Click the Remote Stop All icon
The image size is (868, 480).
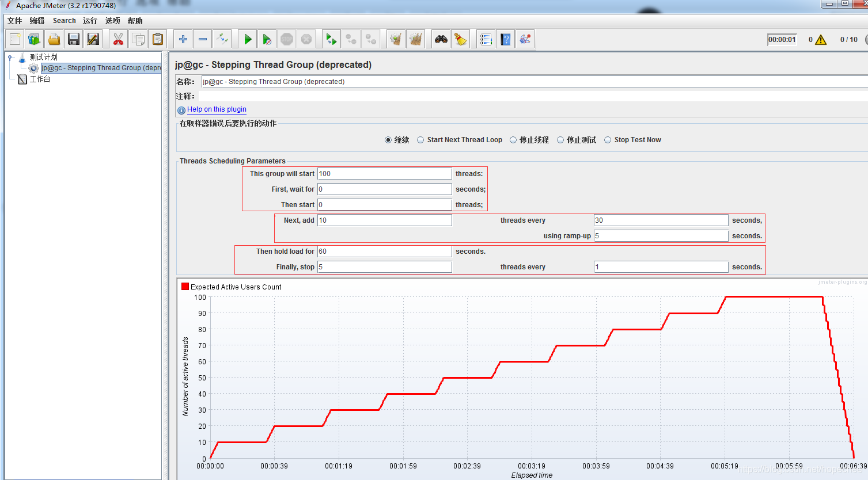pyautogui.click(x=351, y=39)
